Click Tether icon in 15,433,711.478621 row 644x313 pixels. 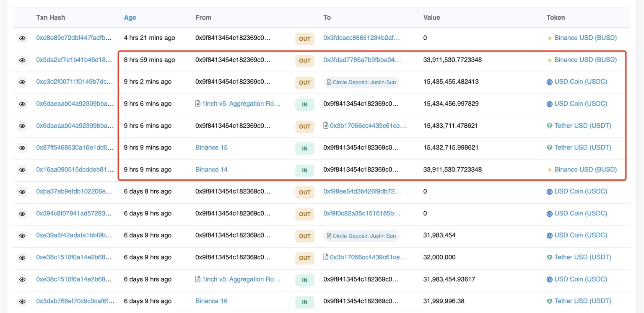pos(549,126)
